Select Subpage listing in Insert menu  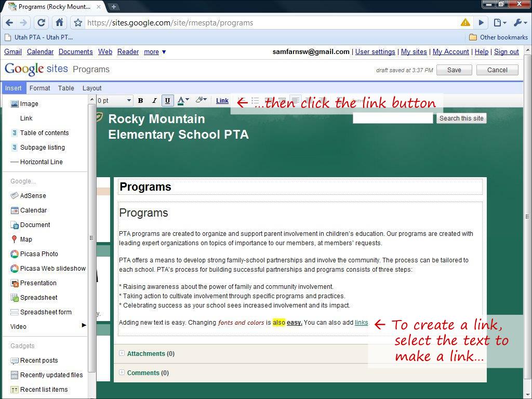pyautogui.click(x=38, y=148)
